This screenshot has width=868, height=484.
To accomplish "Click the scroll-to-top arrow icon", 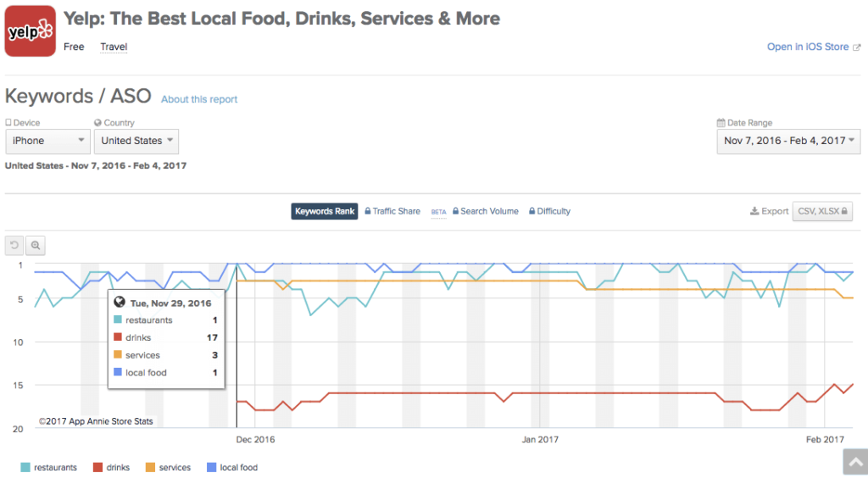I will (854, 462).
